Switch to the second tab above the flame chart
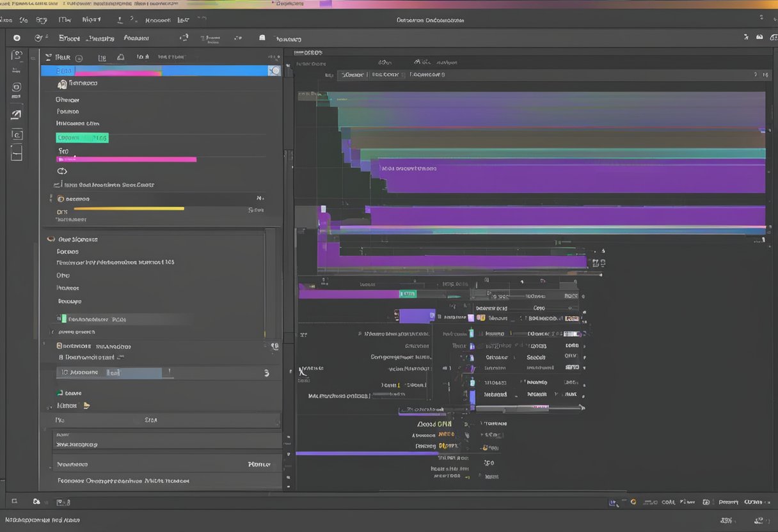 tap(388, 74)
